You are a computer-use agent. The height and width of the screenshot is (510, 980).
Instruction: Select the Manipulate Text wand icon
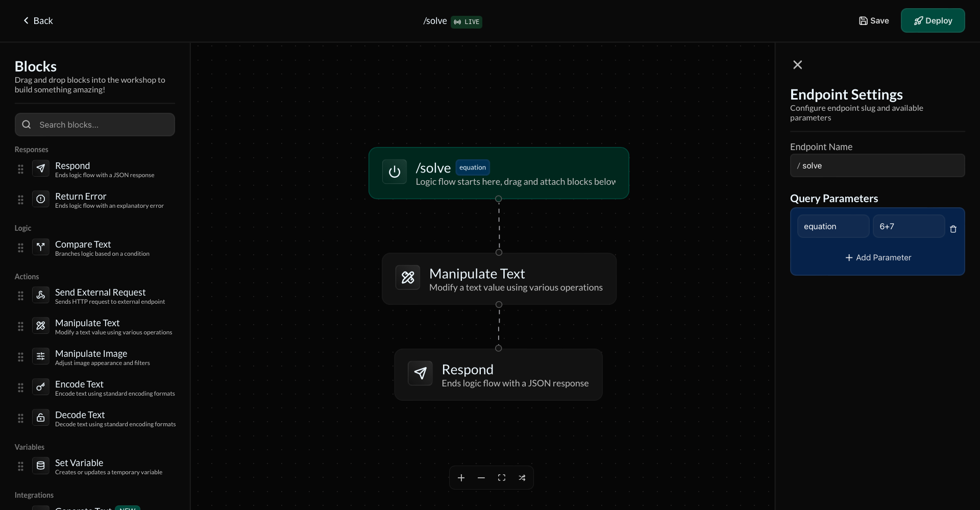pyautogui.click(x=40, y=326)
